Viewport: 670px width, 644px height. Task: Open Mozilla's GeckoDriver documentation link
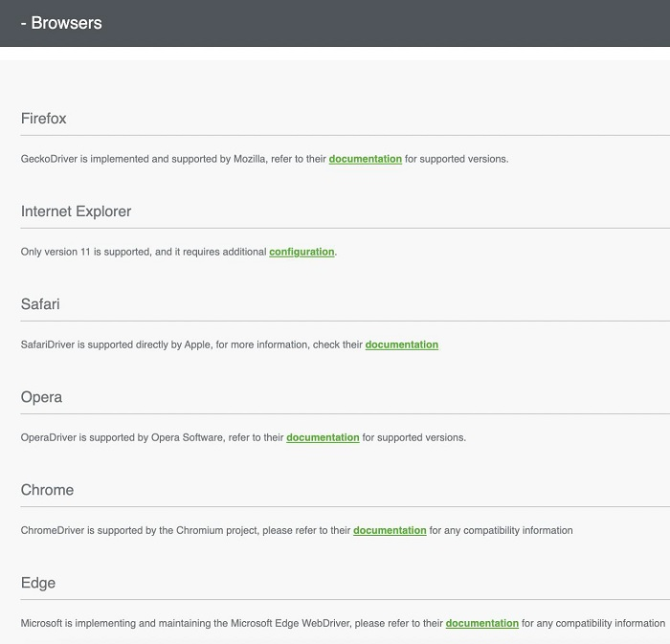pos(365,159)
